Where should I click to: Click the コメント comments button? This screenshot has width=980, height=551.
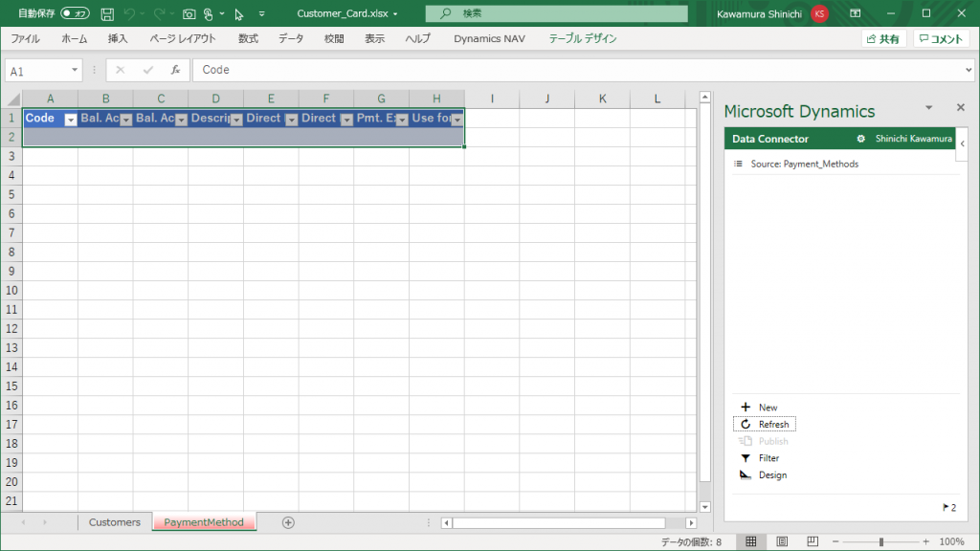pyautogui.click(x=942, y=38)
